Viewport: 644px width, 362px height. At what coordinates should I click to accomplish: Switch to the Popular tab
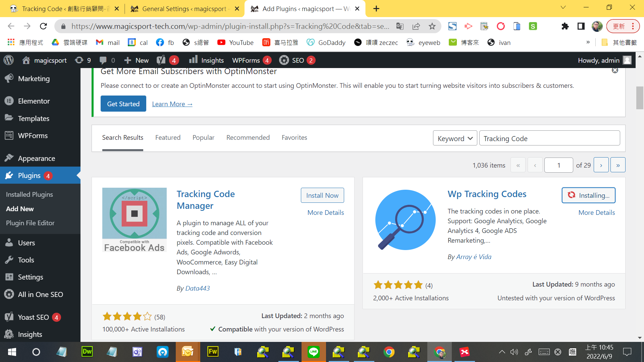coord(203,137)
